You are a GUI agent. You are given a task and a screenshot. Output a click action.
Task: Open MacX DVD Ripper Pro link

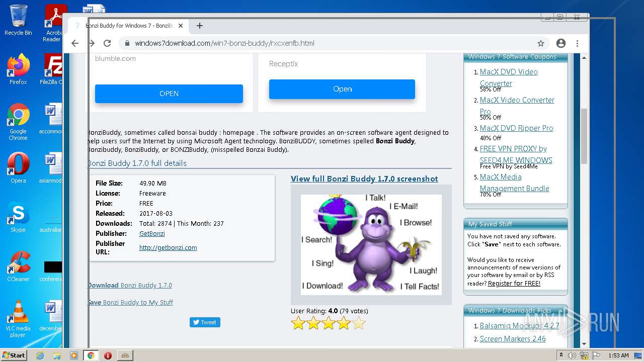point(516,128)
